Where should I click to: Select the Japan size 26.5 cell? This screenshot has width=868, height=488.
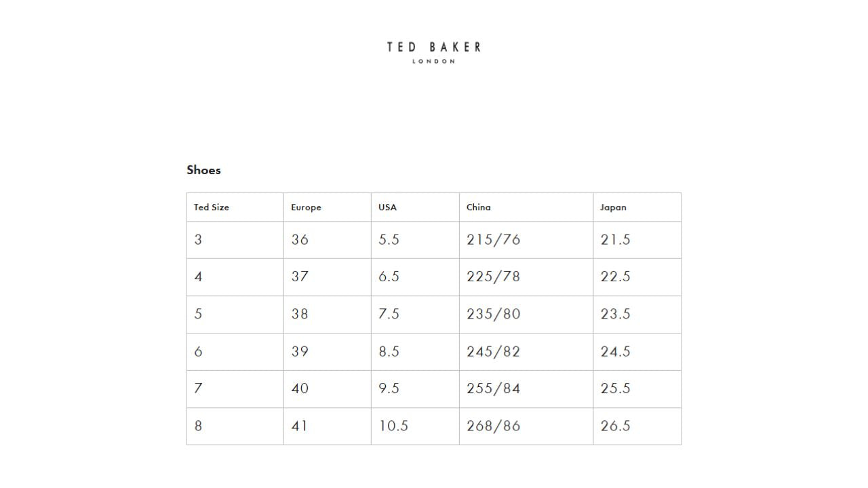[615, 426]
